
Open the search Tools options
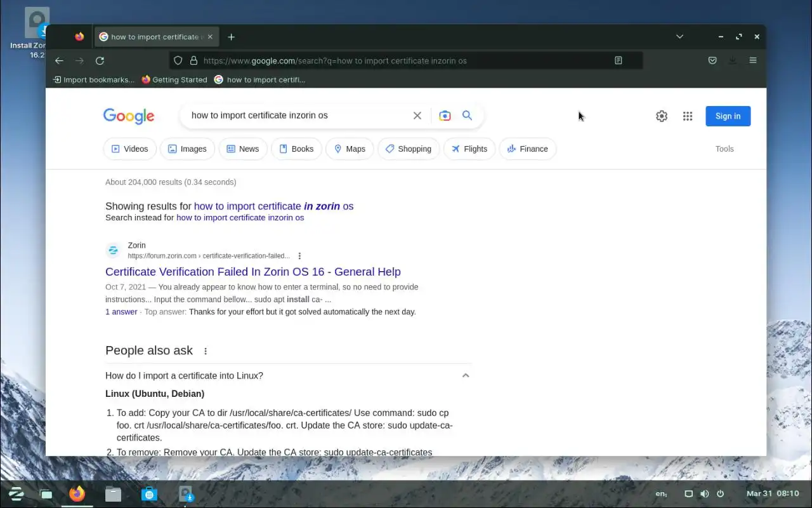[x=724, y=149]
